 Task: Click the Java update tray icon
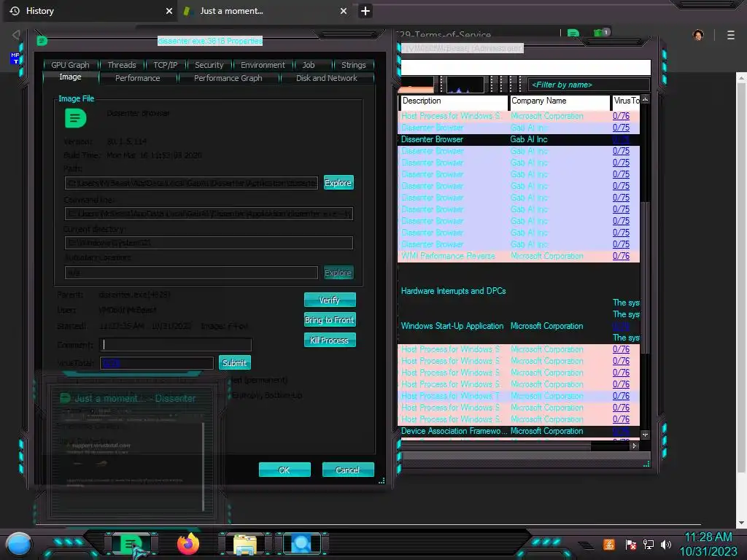coord(609,544)
